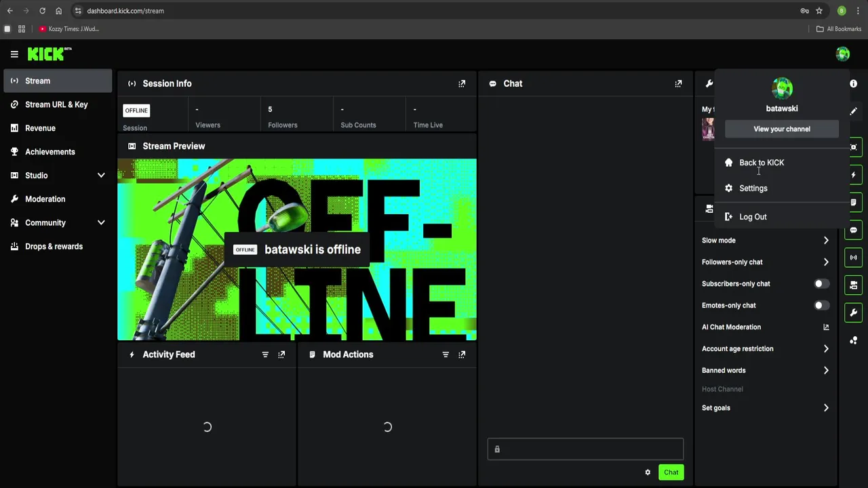The image size is (868, 488).
Task: Click the Drops & rewards icon
Action: [14, 247]
